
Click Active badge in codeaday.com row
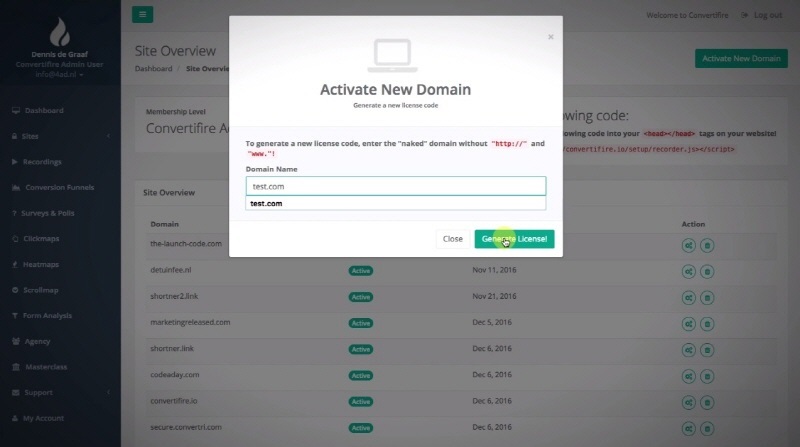[361, 376]
